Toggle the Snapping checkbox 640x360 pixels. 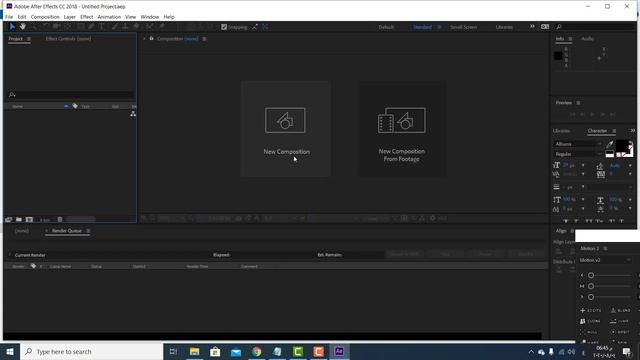tap(224, 27)
